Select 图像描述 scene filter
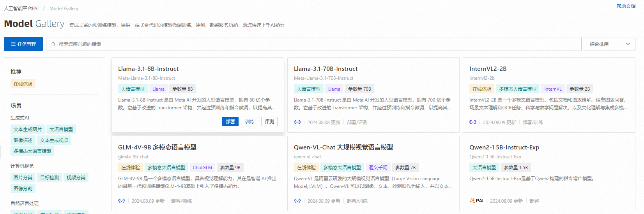Image resolution: width=644 pixels, height=214 pixels. [x=23, y=140]
